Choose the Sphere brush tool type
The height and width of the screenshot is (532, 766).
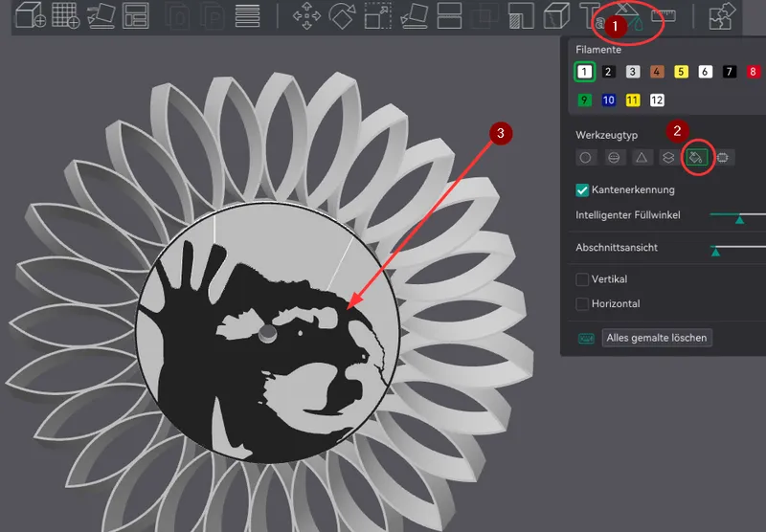pyautogui.click(x=614, y=158)
